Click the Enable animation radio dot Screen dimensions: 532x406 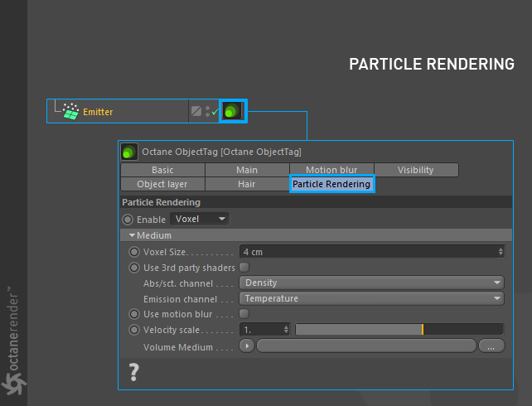pyautogui.click(x=128, y=220)
